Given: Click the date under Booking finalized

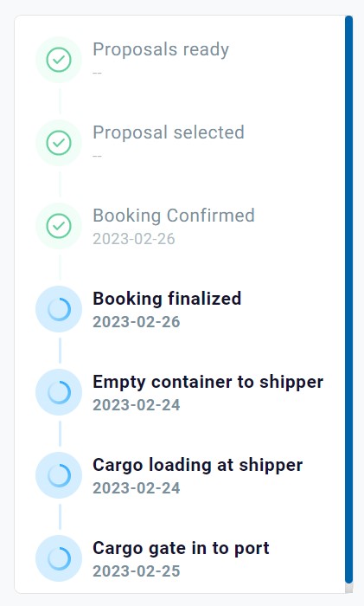Looking at the screenshot, I should pyautogui.click(x=137, y=322).
